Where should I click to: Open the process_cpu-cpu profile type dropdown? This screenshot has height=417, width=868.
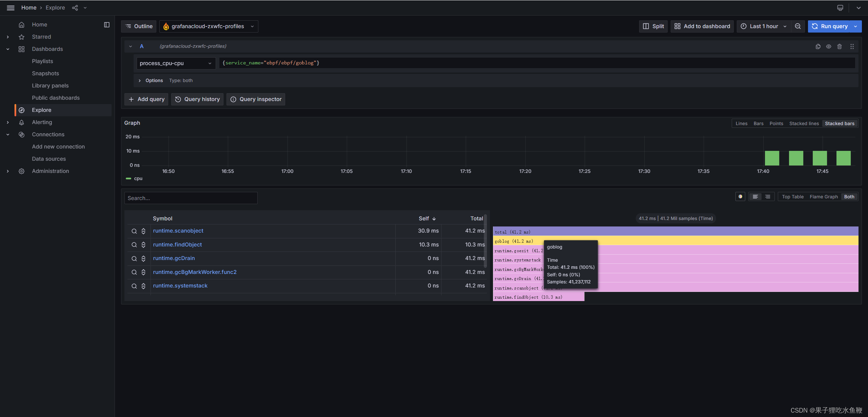176,63
